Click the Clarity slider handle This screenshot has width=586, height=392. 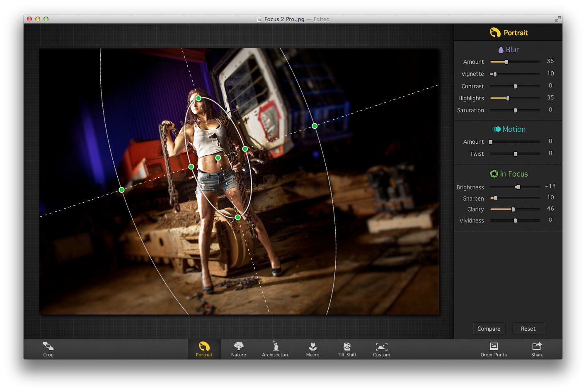pos(513,209)
